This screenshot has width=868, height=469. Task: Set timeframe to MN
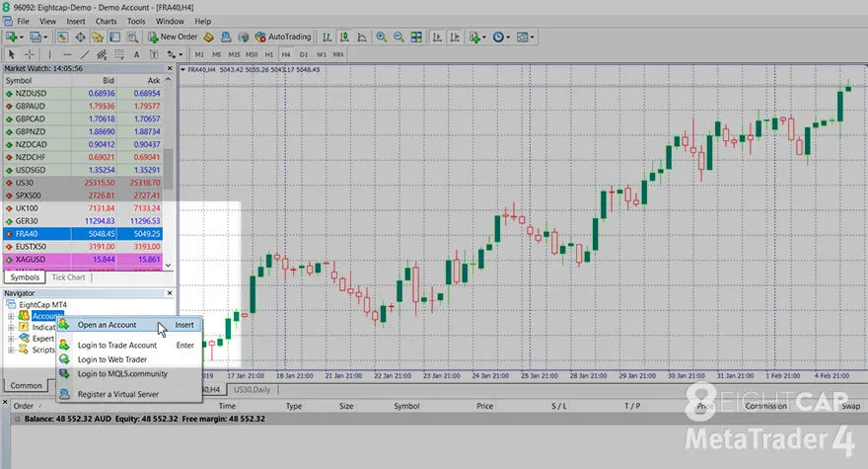(338, 54)
